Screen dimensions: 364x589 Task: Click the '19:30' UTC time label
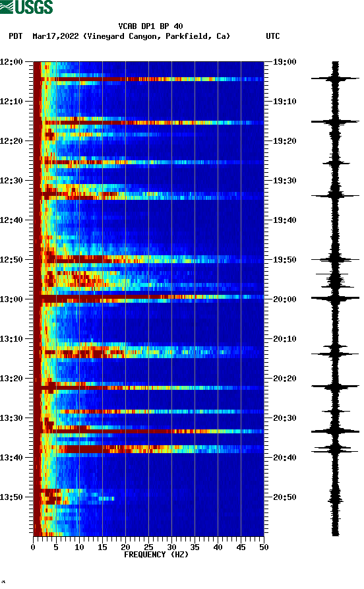(284, 180)
